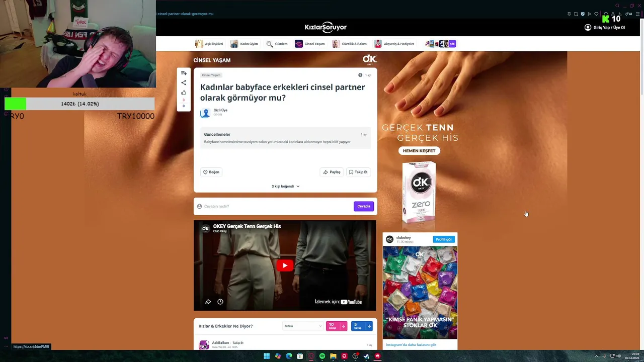Select the Cinsel Yaşam category tab
The height and width of the screenshot is (362, 644).
point(310,44)
